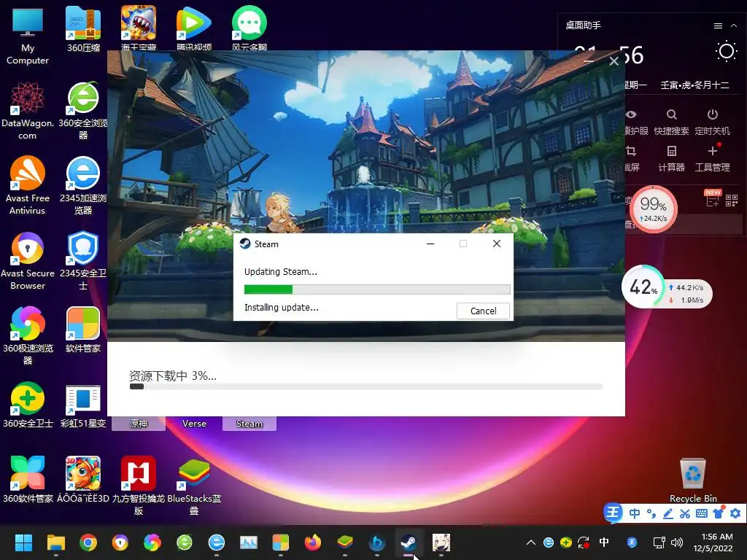Open Firefox from taskbar

312,542
